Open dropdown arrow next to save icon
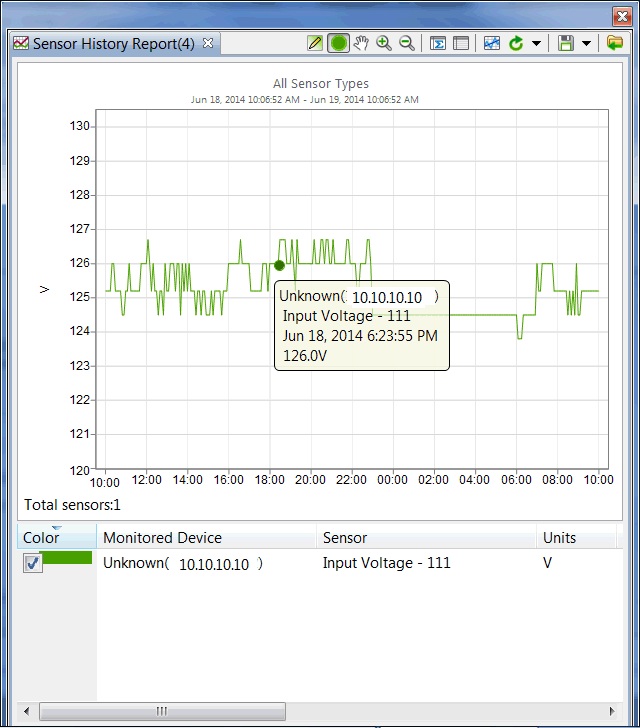Viewport: 640px width, 728px height. click(587, 43)
